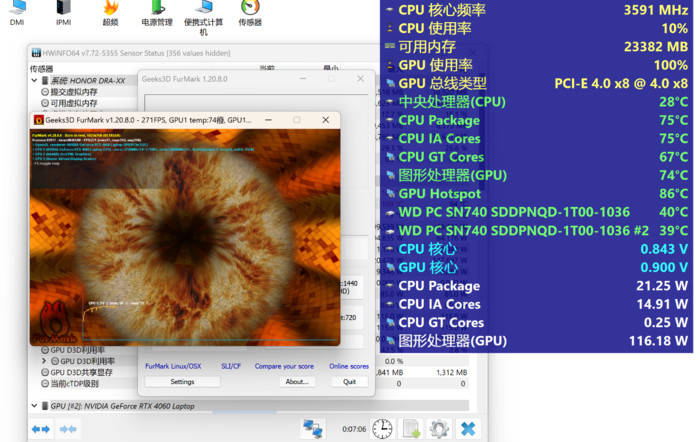Click OSD row WD PC SN740 40°C
This screenshot has width=700, height=442.
tap(537, 212)
